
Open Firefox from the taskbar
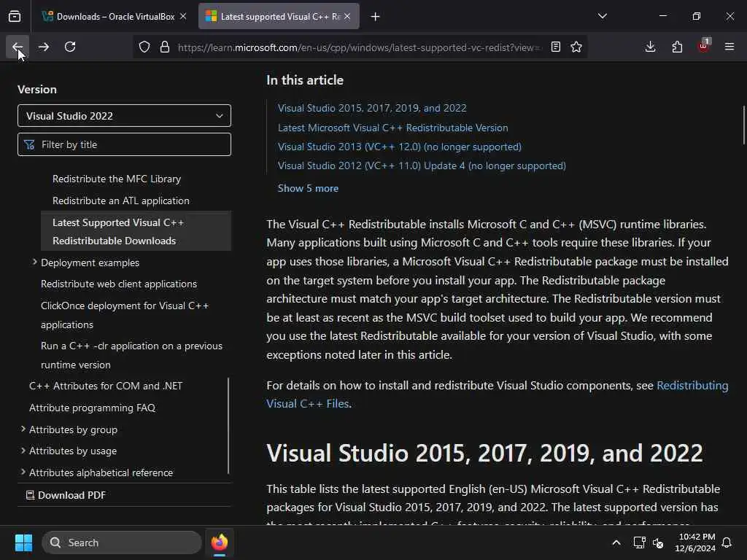pos(220,542)
